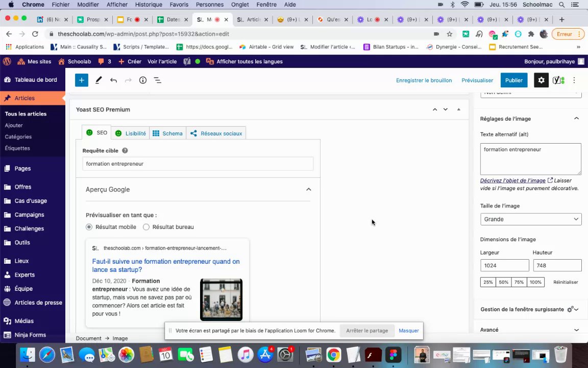Viewport: 588px width, 368px height.
Task: Open block navigation list view icon
Action: [158, 80]
